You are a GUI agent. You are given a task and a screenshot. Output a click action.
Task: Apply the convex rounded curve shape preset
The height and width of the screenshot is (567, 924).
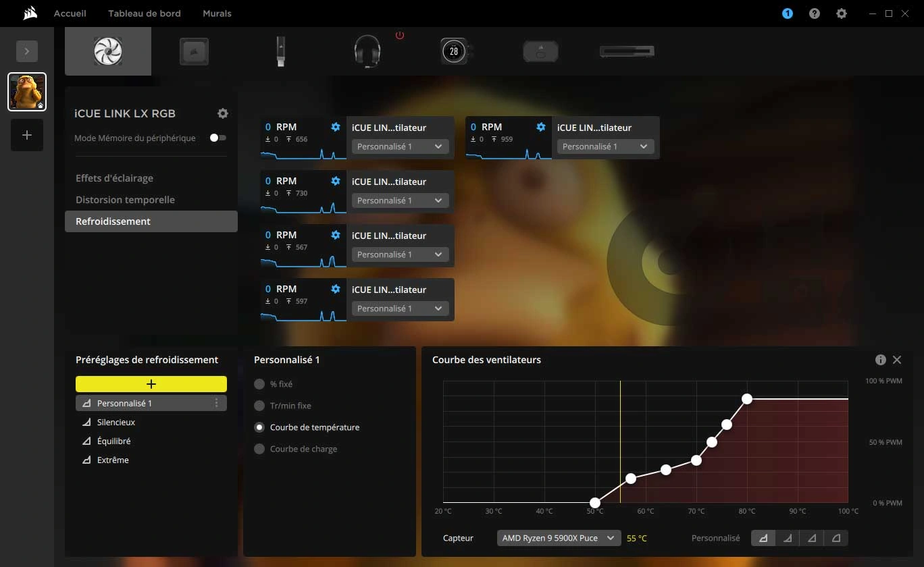(x=836, y=538)
